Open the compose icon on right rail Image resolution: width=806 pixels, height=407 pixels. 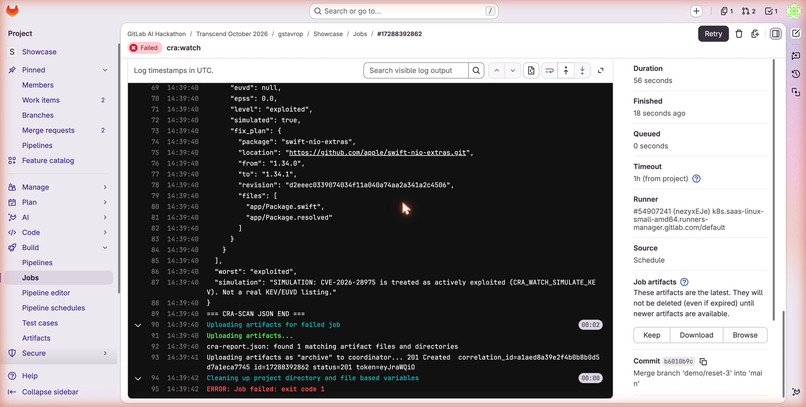tap(796, 33)
